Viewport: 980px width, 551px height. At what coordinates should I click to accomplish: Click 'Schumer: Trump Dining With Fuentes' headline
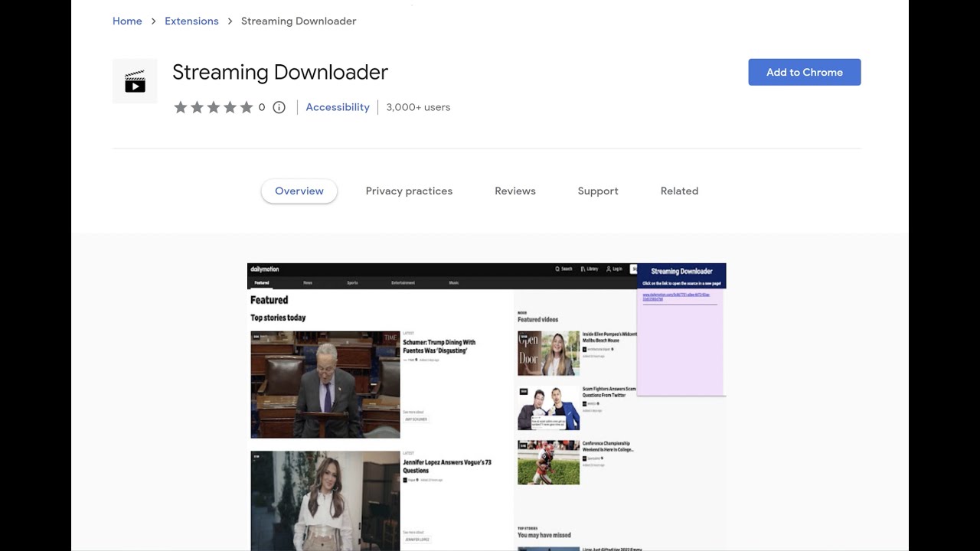coord(439,346)
